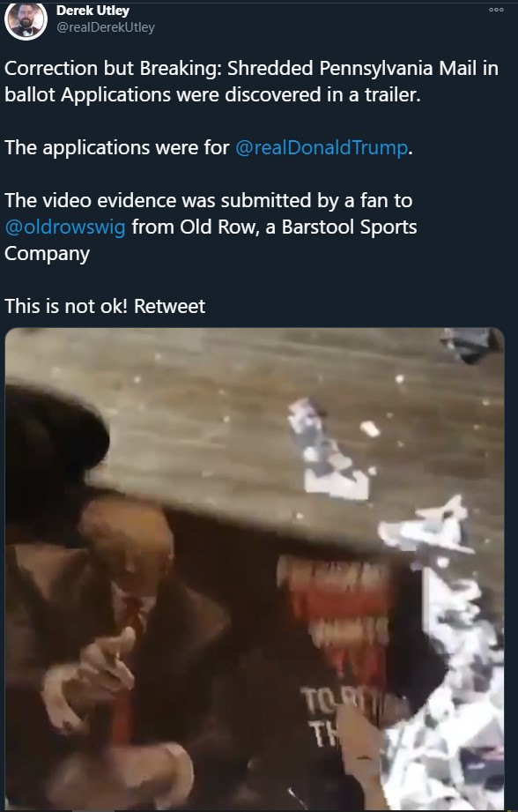The image size is (518, 812).
Task: Follow the @realDonaldTrump mention link
Action: pyautogui.click(x=322, y=147)
